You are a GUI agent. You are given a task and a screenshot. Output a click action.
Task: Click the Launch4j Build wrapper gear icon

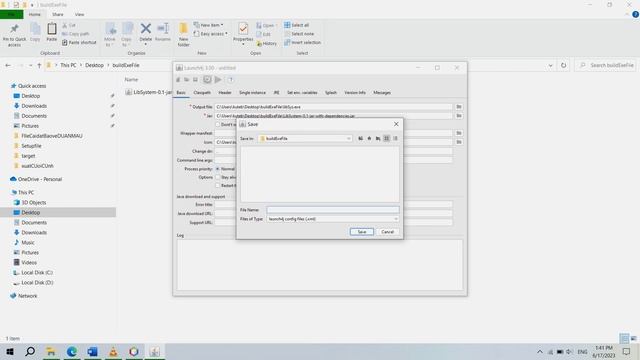(207, 80)
